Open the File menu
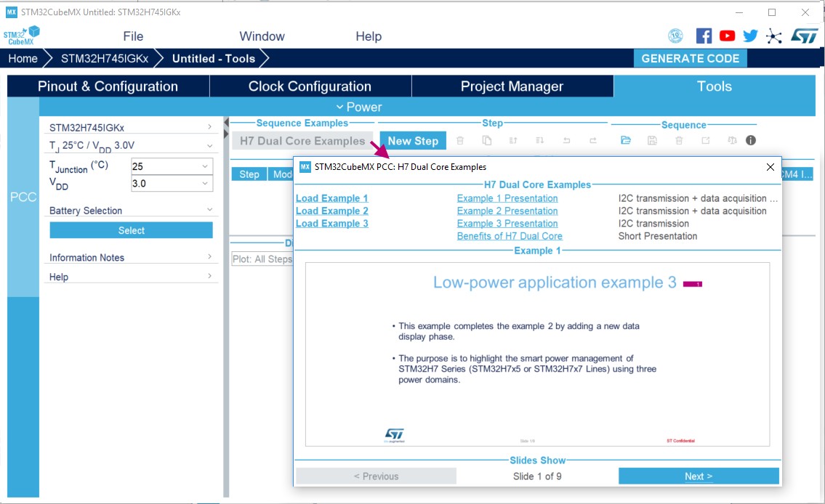 pyautogui.click(x=133, y=36)
